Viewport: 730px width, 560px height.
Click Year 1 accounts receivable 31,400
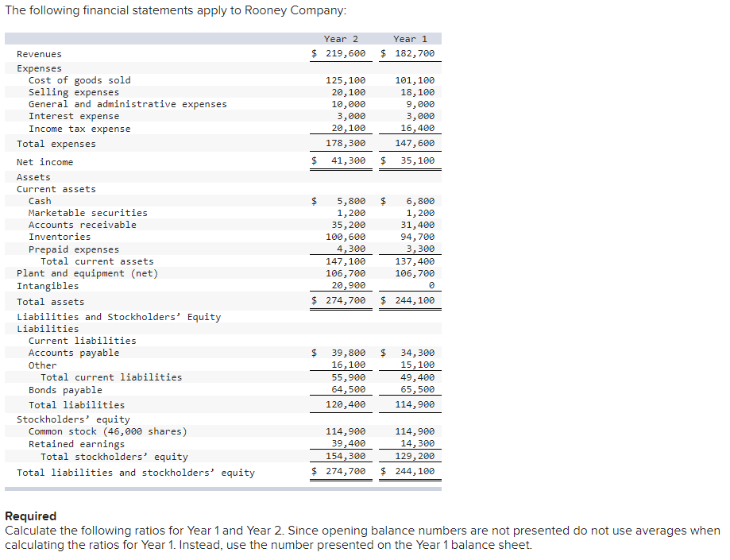pos(418,225)
